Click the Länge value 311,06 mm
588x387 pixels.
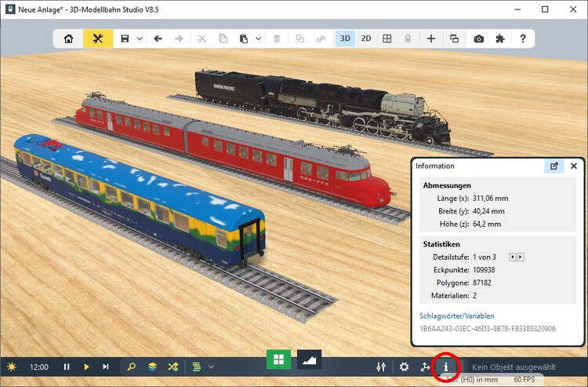[491, 198]
